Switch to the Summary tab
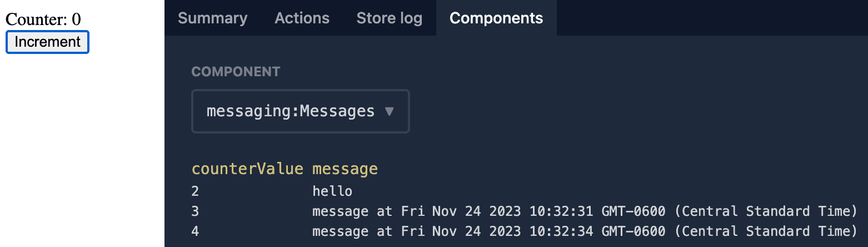This screenshot has width=868, height=247. click(x=212, y=18)
